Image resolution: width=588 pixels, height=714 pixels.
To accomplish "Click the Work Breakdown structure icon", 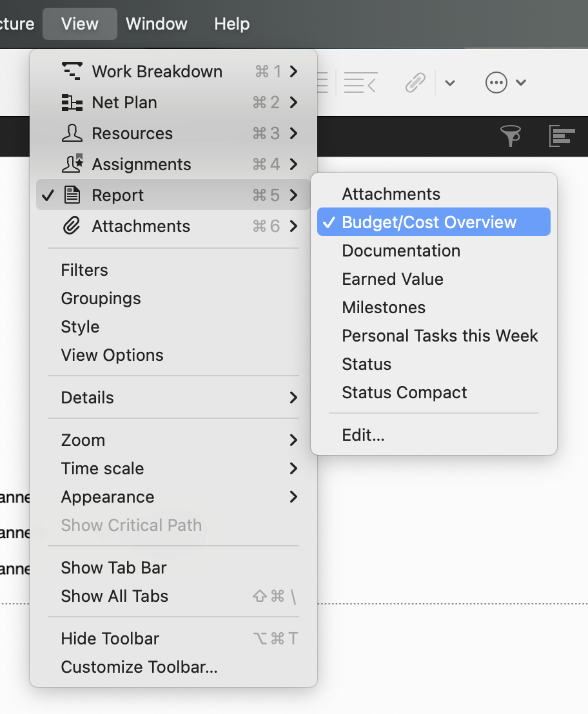I will click(x=72, y=72).
